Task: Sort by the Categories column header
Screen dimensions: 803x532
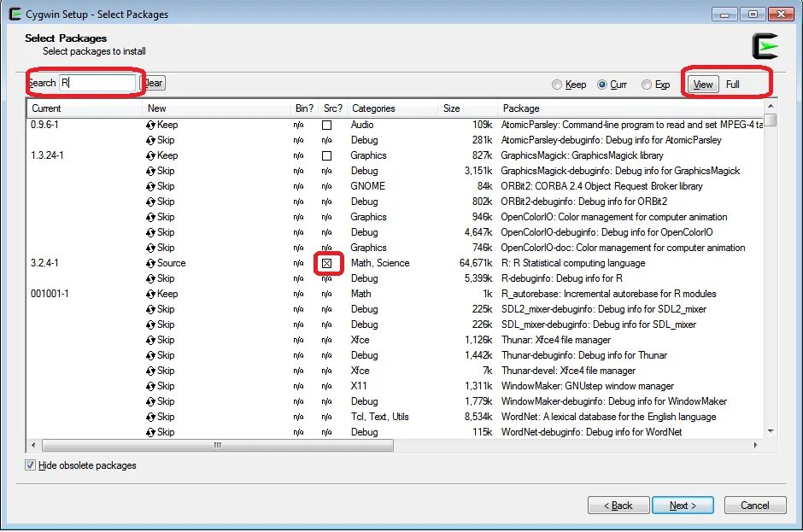Action: (392, 108)
